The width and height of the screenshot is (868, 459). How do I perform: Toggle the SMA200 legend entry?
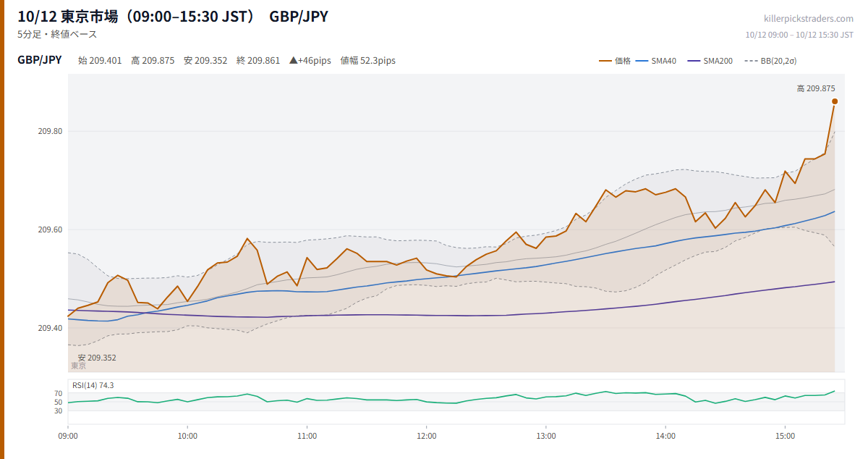pyautogui.click(x=710, y=61)
